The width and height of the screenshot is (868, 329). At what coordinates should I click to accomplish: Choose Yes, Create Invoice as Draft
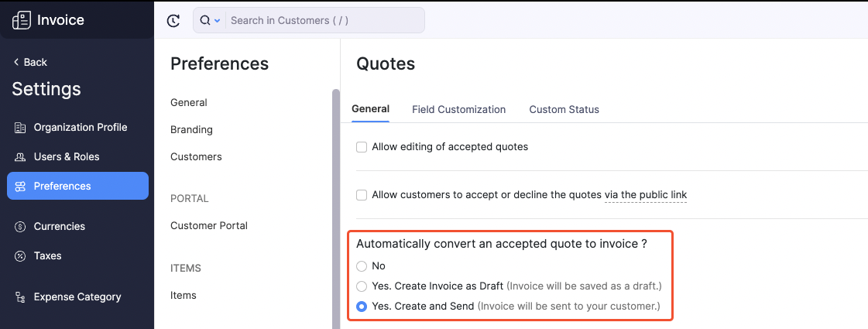point(362,286)
